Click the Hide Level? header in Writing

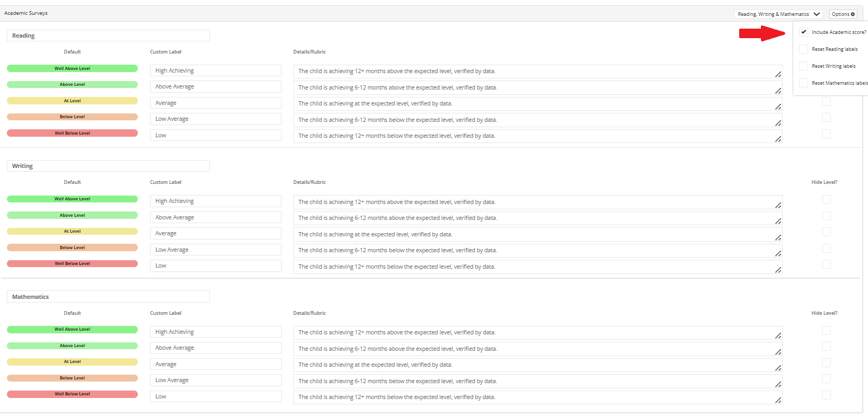point(825,182)
